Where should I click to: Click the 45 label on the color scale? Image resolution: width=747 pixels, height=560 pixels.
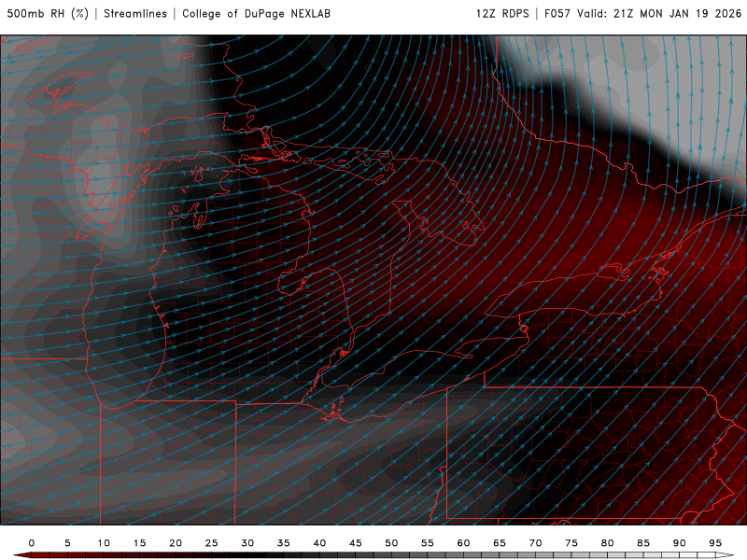click(356, 543)
